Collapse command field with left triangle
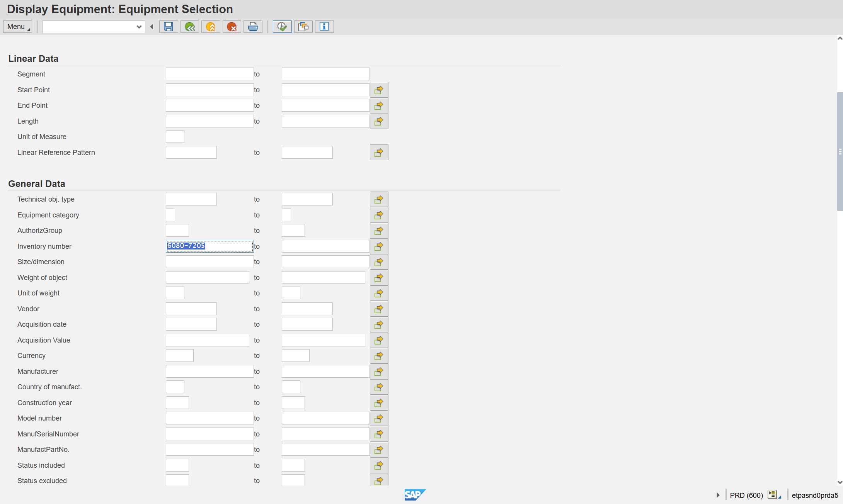Viewport: 843px width, 504px height. [152, 27]
